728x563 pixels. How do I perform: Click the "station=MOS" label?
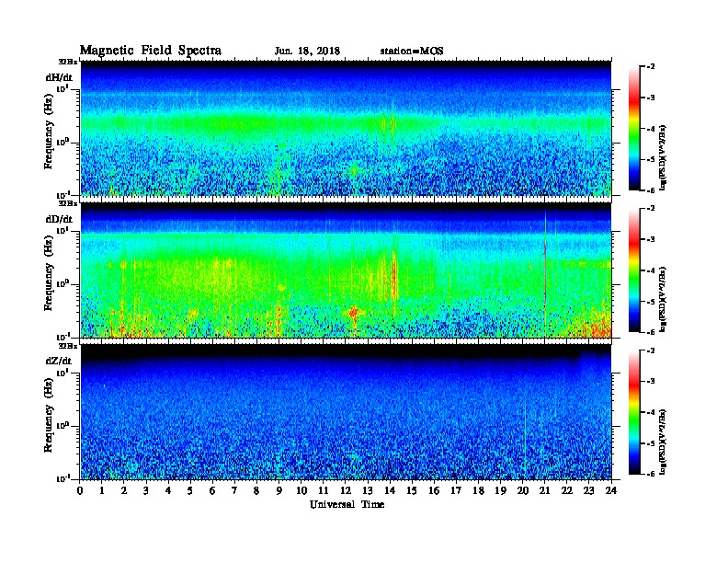click(412, 52)
